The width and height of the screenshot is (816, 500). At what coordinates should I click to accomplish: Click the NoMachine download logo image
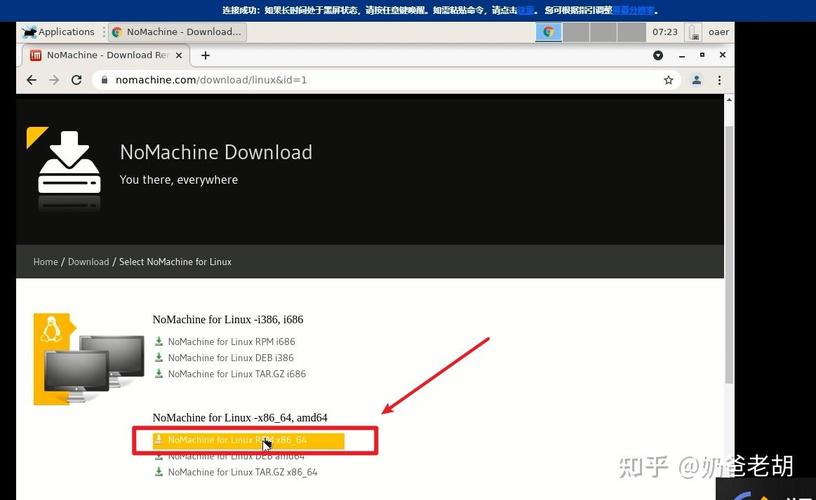click(x=65, y=168)
